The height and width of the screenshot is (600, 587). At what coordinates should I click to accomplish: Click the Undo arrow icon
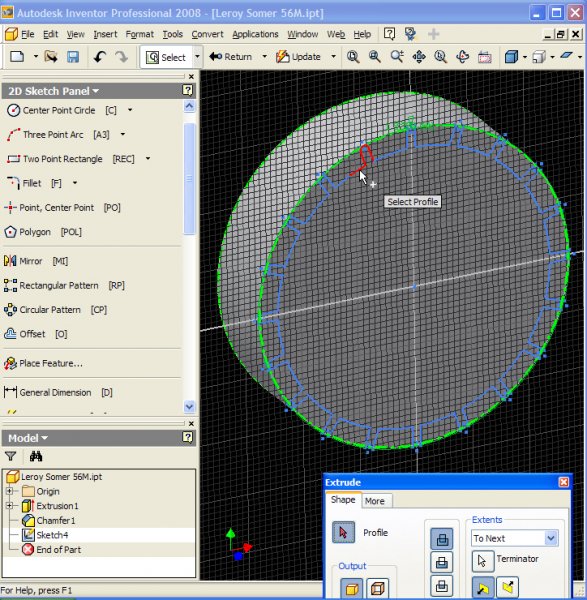click(x=99, y=57)
